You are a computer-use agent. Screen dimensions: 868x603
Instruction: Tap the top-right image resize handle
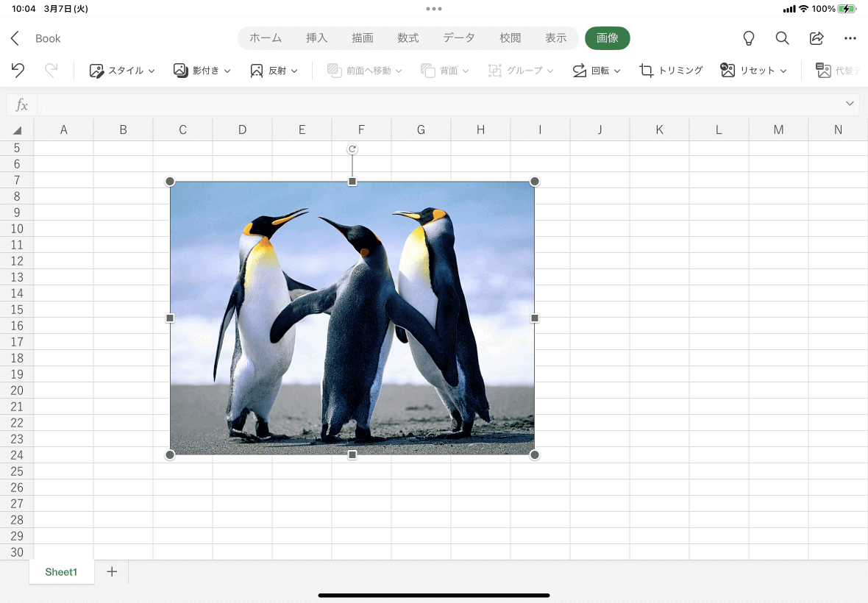click(534, 182)
